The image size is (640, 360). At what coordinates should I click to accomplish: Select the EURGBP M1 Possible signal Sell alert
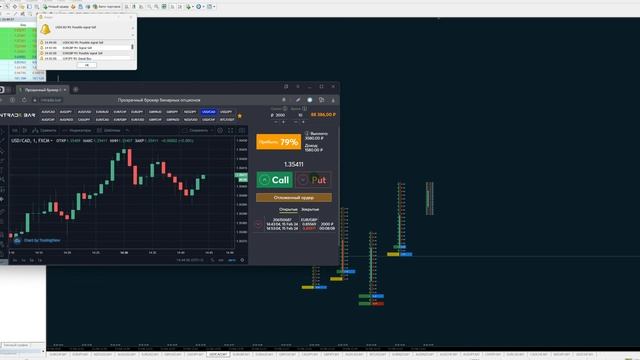coord(85,53)
